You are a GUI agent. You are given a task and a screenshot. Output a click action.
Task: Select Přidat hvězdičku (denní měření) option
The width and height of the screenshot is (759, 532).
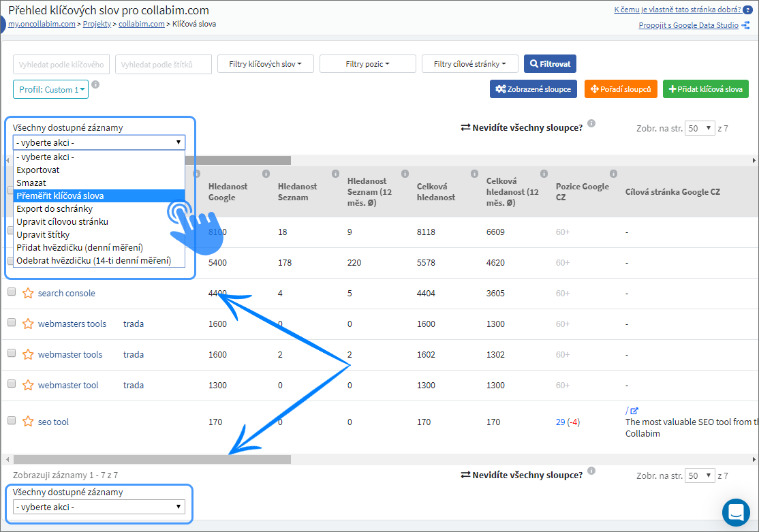click(x=99, y=247)
